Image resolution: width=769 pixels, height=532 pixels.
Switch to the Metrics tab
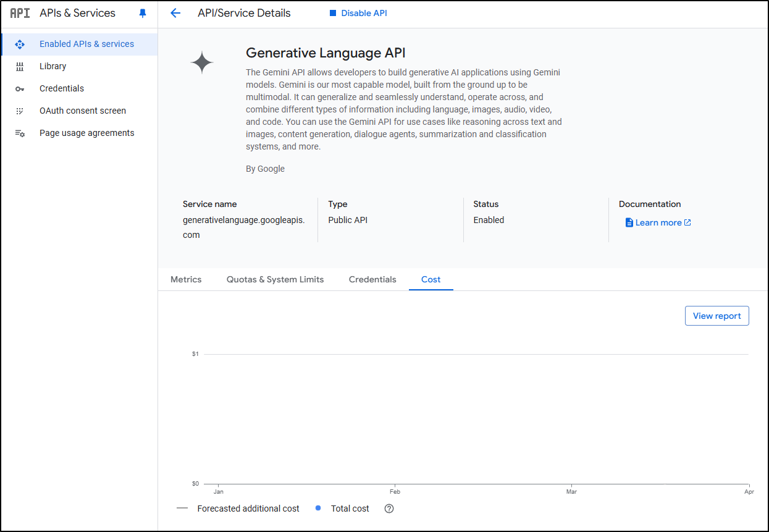(186, 279)
